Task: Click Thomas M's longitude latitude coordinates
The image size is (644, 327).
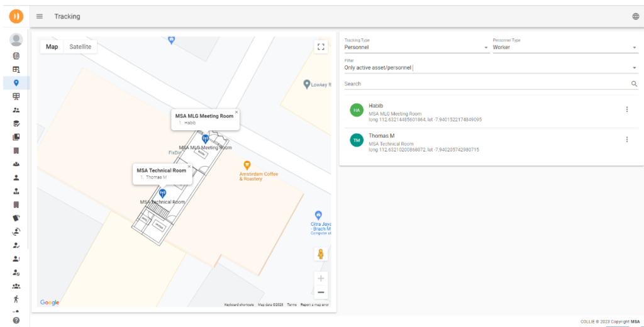Action: (424, 150)
